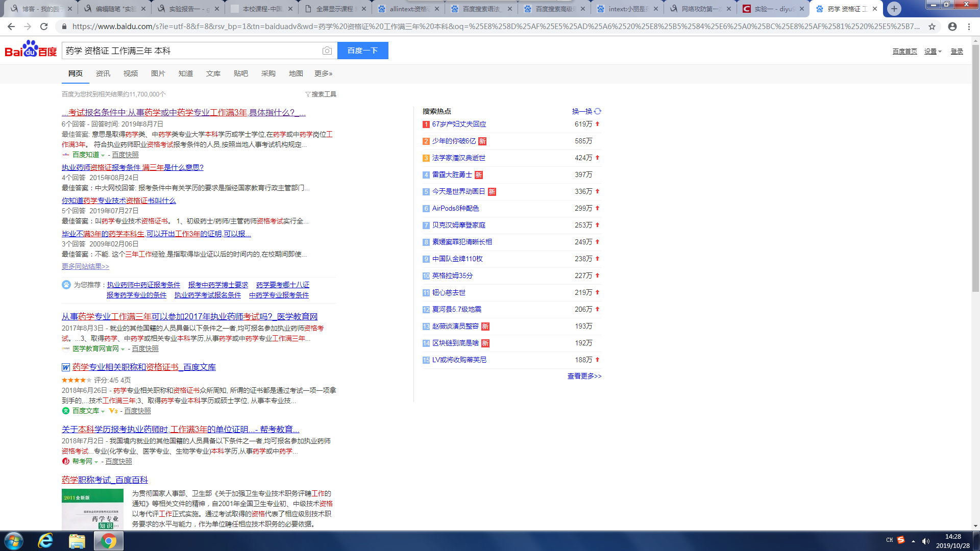This screenshot has width=980, height=551.
Task: Expand 更多 search categories
Action: point(323,73)
